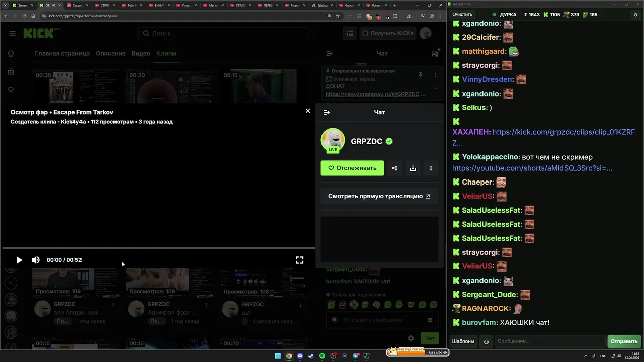Bookmark this page with the star
The height and width of the screenshot is (362, 644).
[x=338, y=16]
